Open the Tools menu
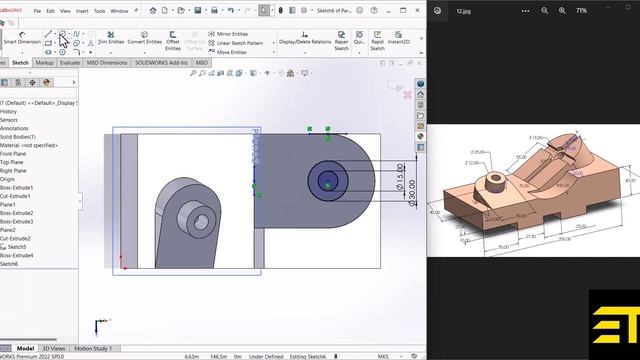This screenshot has width=640, height=360. pos(100,11)
